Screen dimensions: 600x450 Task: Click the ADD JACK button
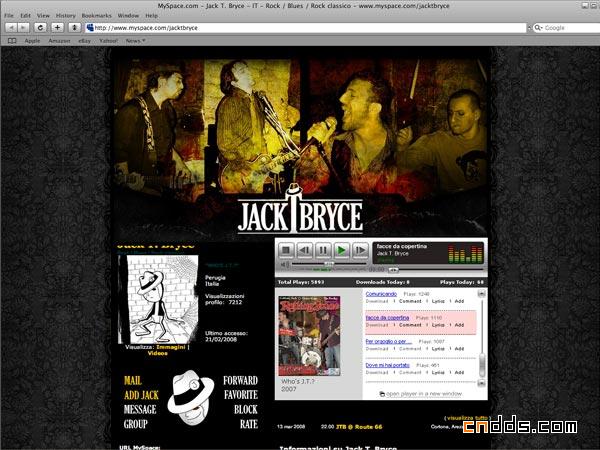click(x=141, y=395)
